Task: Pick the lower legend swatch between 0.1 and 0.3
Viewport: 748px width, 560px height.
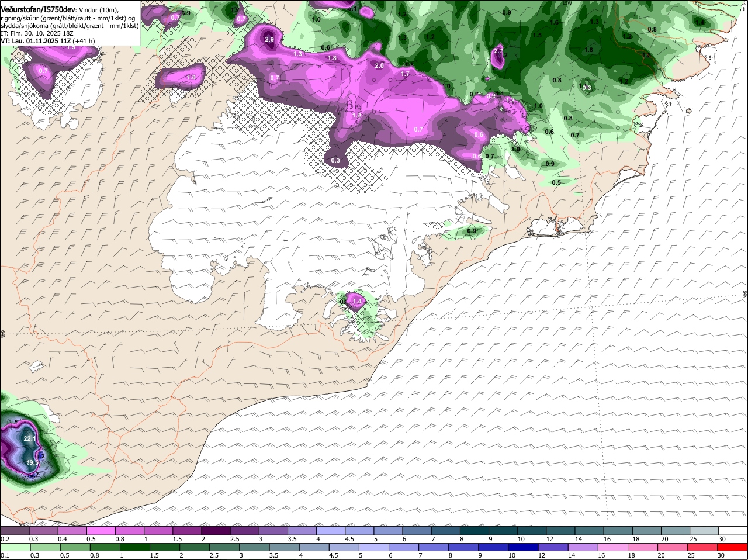Action: click(15, 547)
